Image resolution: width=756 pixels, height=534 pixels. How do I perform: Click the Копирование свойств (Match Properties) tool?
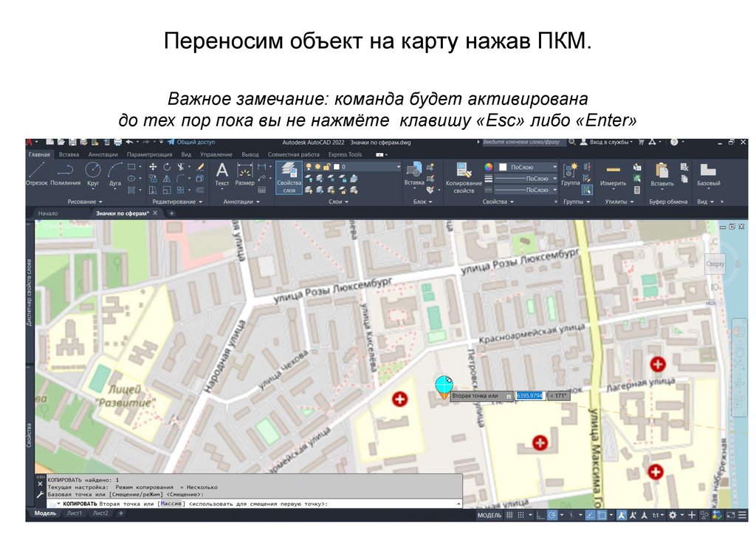(464, 177)
